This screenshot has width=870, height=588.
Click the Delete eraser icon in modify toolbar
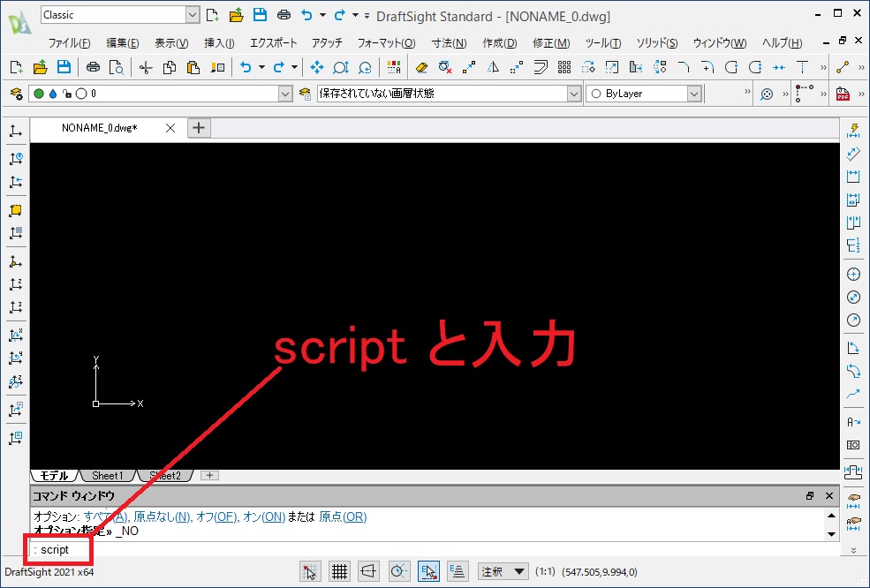(x=421, y=68)
